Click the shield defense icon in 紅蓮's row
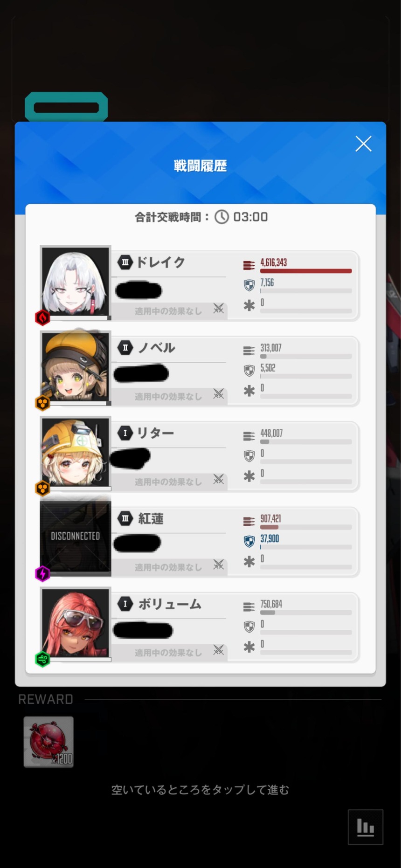Viewport: 401px width, 868px height. (x=249, y=541)
